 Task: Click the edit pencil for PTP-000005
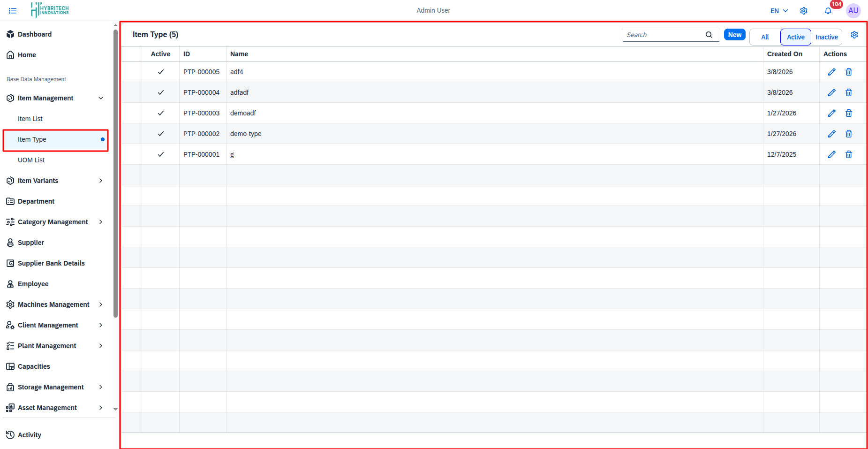point(831,72)
